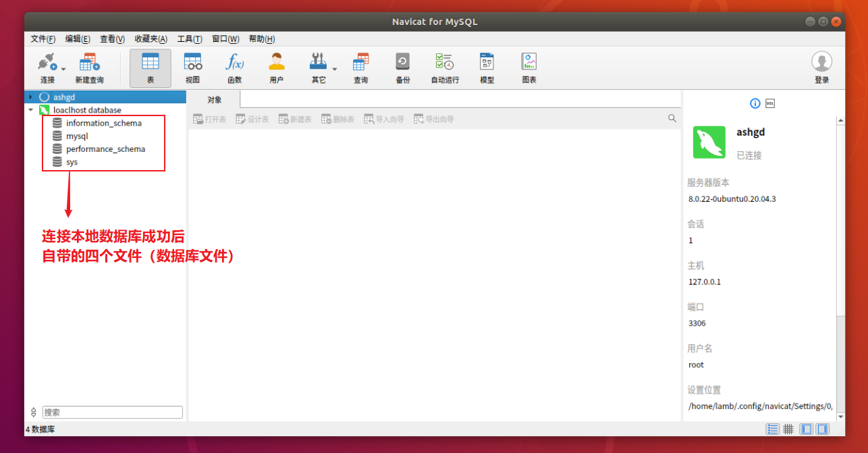Click the host value 127.0.0.1
The image size is (868, 453).
click(x=705, y=282)
